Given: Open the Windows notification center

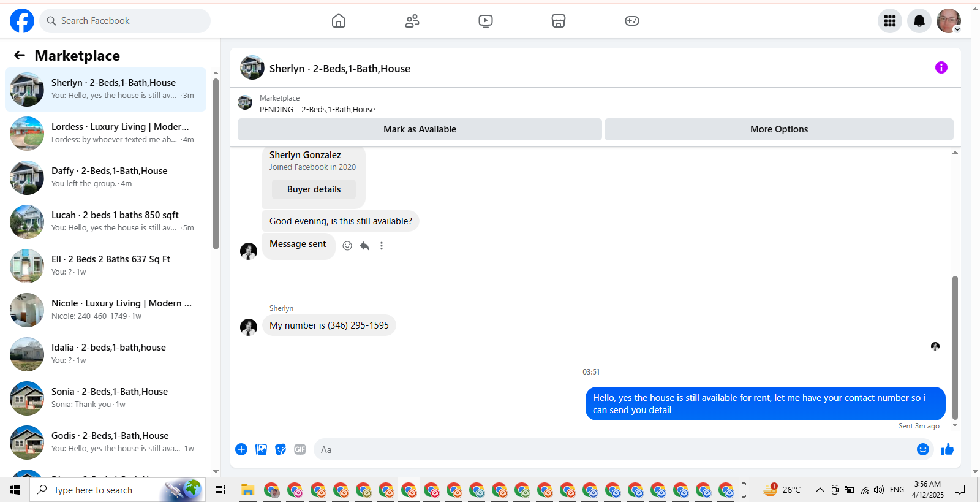Looking at the screenshot, I should 960,490.
